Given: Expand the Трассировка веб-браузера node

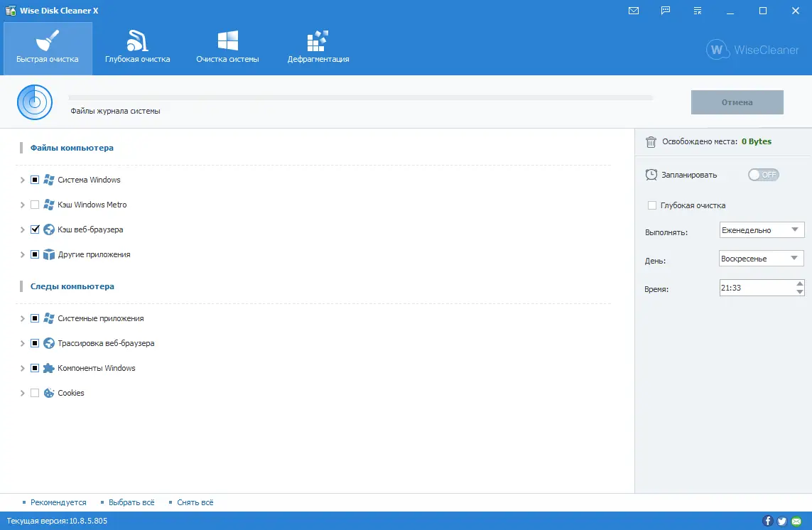Looking at the screenshot, I should pos(22,343).
